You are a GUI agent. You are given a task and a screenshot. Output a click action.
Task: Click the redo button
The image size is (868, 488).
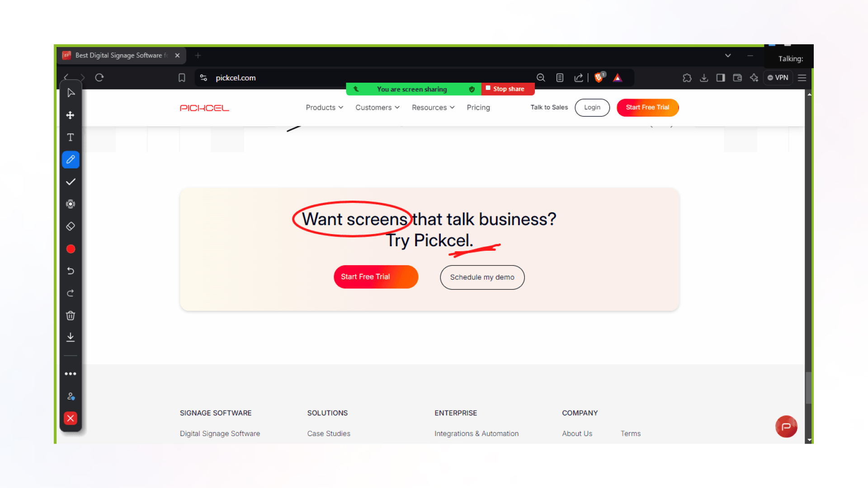click(71, 293)
